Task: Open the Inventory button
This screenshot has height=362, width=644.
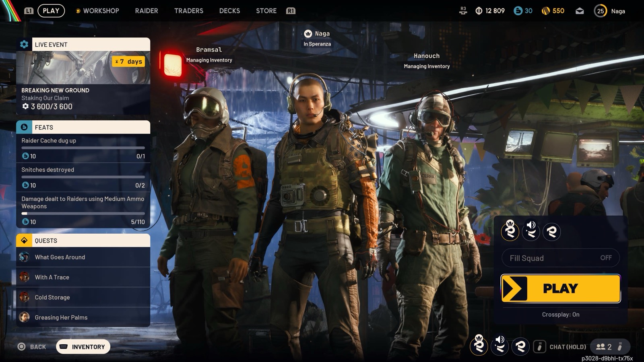Action: (x=83, y=347)
